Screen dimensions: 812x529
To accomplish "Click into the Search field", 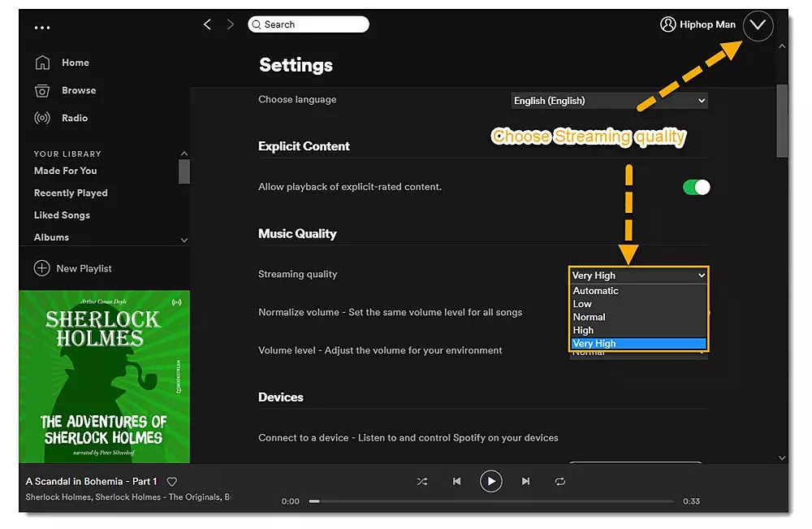I will pos(309,24).
